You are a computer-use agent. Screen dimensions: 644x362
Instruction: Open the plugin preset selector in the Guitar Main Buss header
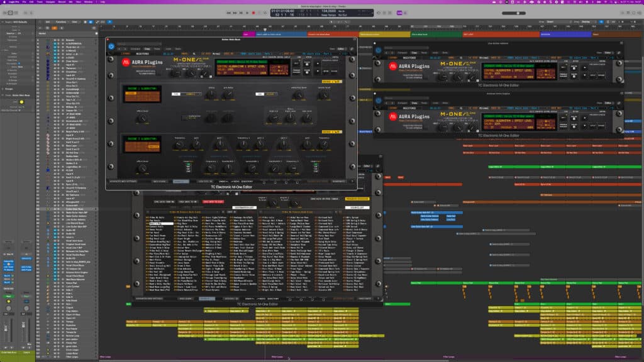tap(138, 43)
